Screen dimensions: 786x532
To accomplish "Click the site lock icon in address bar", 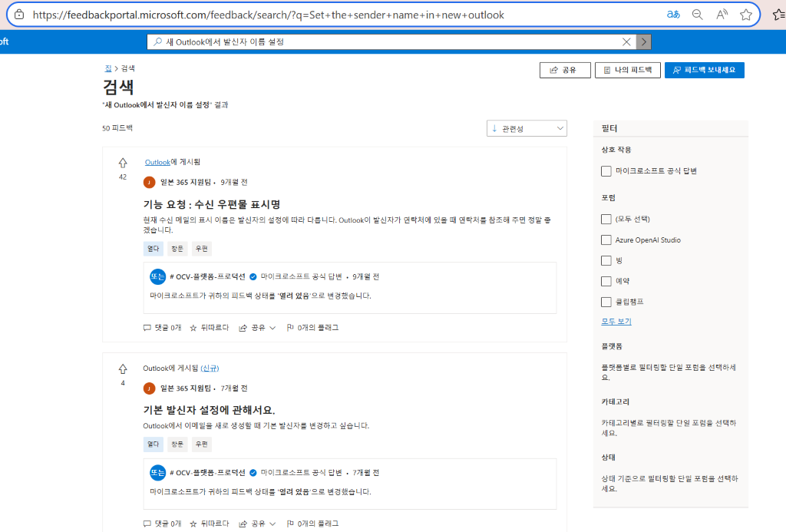I will pos(19,15).
